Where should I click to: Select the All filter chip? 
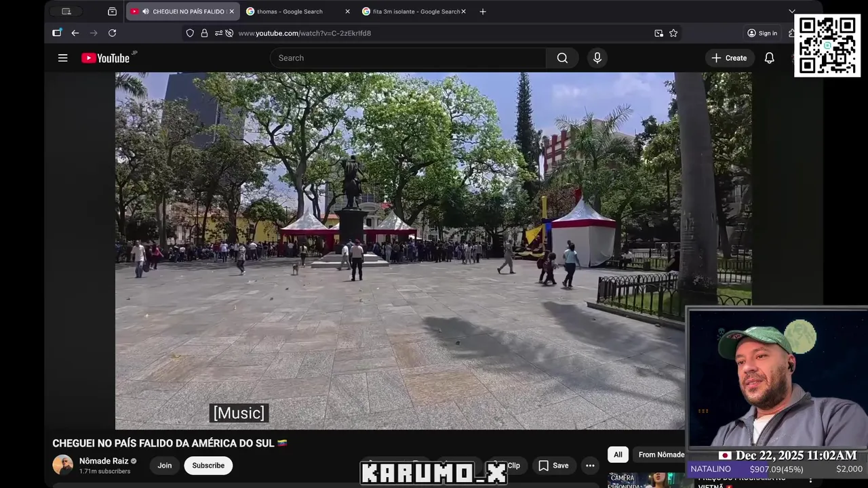(618, 455)
